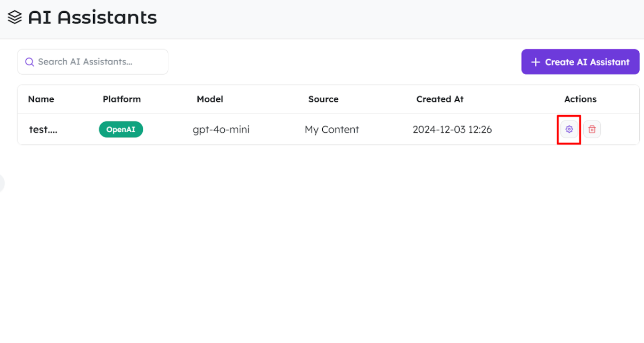Click the green OpenAI platform badge
Screen dimensions: 644x343
click(x=121, y=129)
